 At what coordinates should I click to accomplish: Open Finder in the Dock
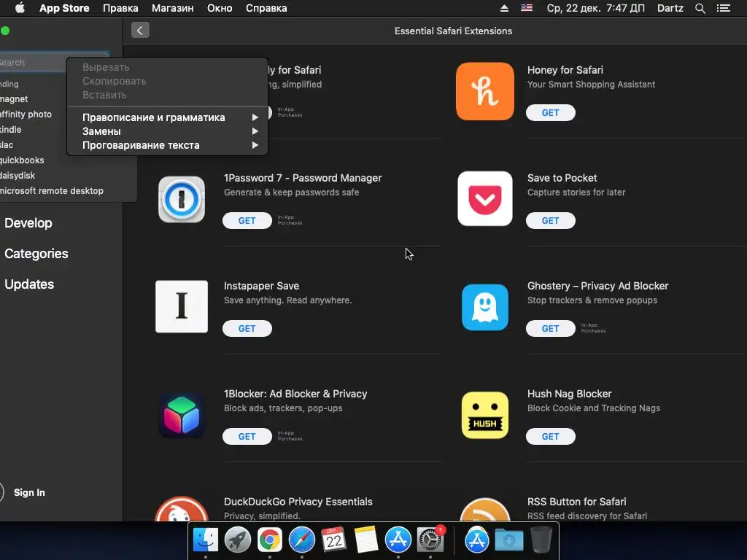pyautogui.click(x=205, y=540)
